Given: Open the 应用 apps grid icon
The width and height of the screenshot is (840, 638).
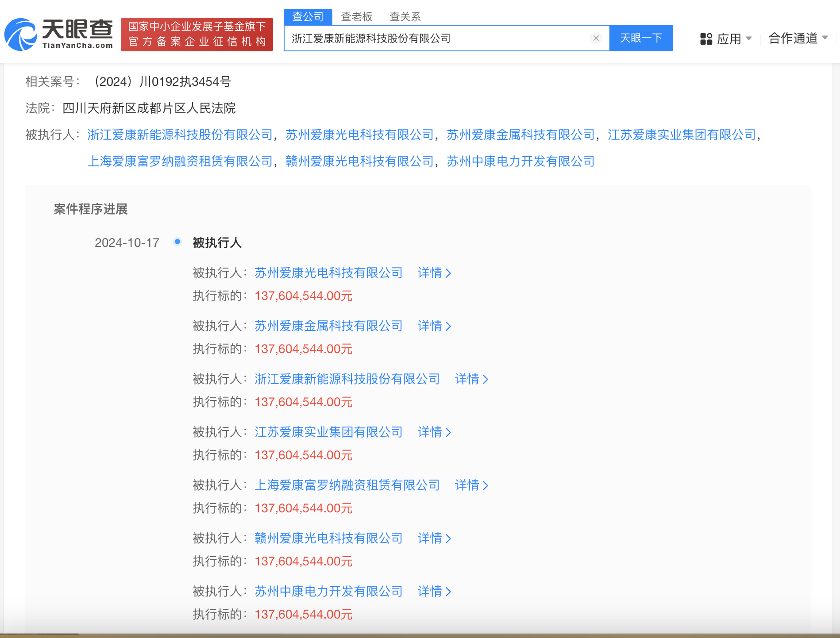Looking at the screenshot, I should coord(705,39).
